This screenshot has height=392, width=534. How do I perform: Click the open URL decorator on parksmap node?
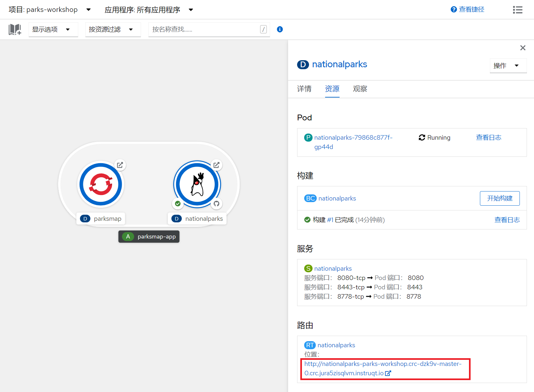(120, 165)
